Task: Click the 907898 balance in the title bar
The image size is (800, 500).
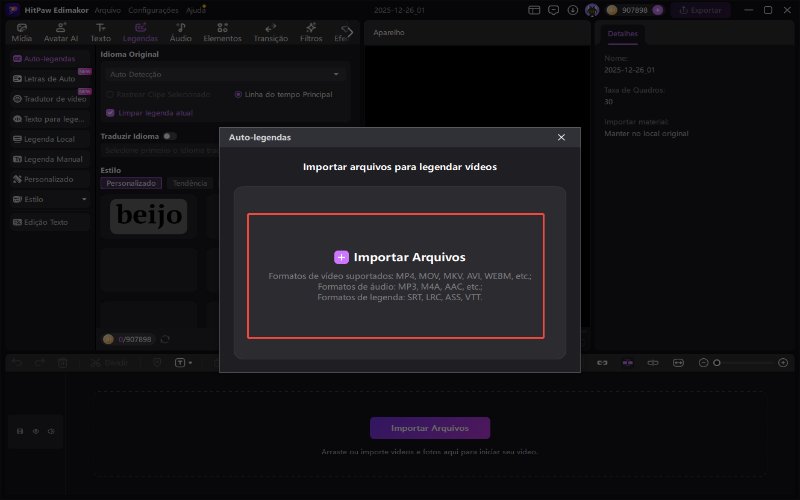Action: 634,10
